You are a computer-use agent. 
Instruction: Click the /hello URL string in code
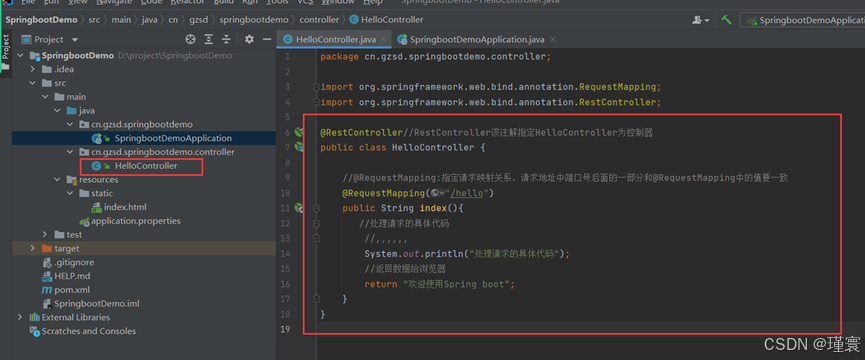(x=467, y=194)
